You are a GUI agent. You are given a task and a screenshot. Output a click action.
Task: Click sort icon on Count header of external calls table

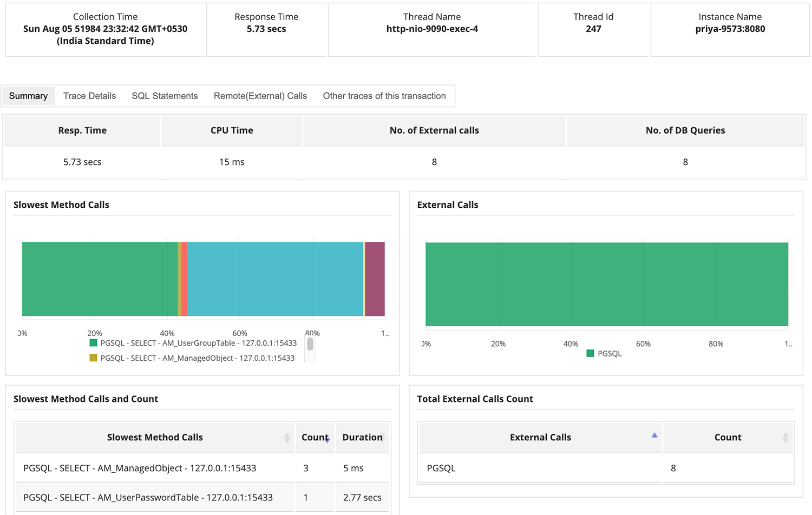point(786,438)
